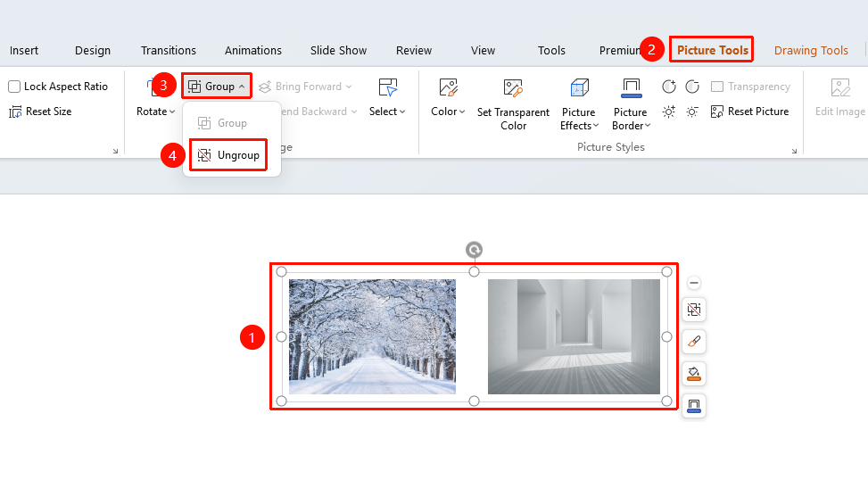Enable the Lock Aspect Ratio checkbox

14,87
